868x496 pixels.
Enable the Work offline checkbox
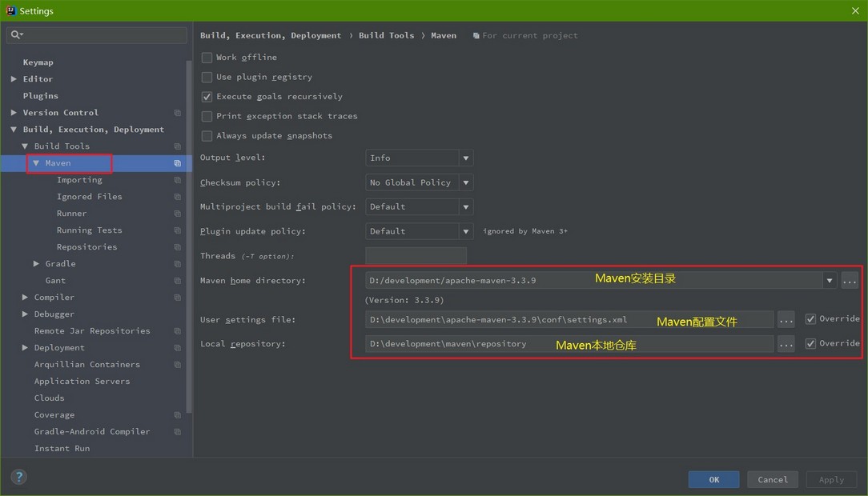(x=207, y=58)
